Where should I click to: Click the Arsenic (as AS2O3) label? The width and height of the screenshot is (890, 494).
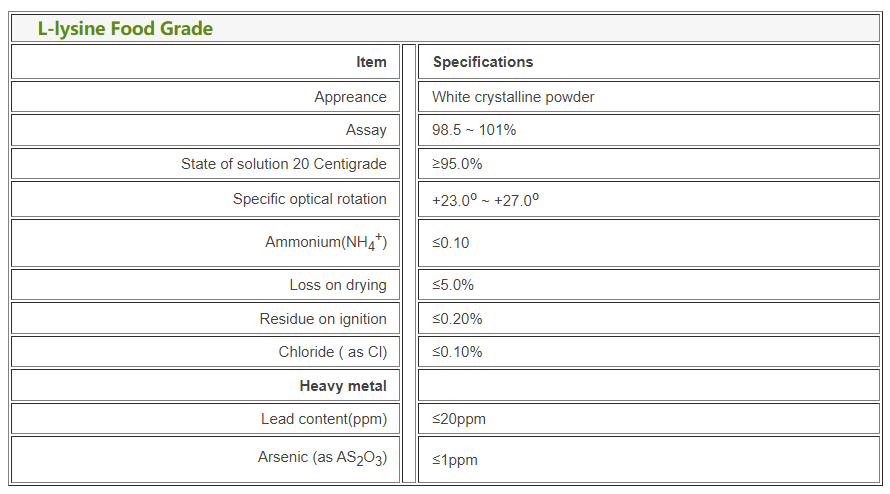click(322, 459)
